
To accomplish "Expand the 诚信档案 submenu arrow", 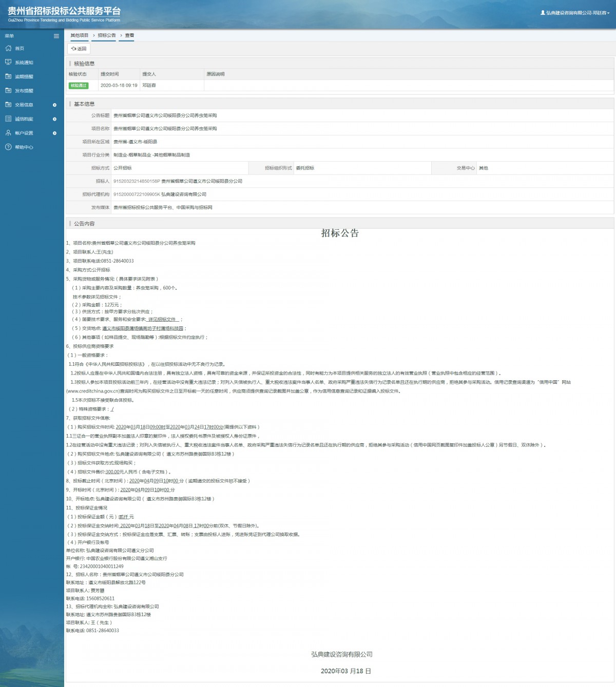I will point(55,119).
